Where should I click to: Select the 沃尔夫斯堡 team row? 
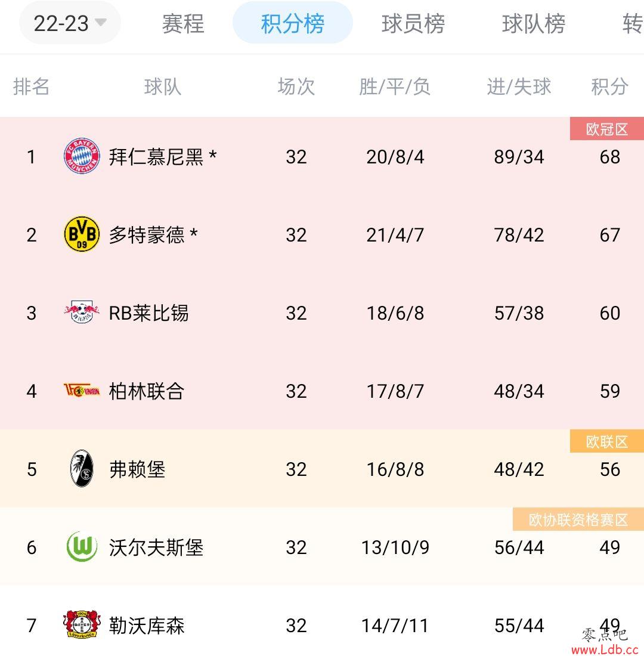[322, 547]
